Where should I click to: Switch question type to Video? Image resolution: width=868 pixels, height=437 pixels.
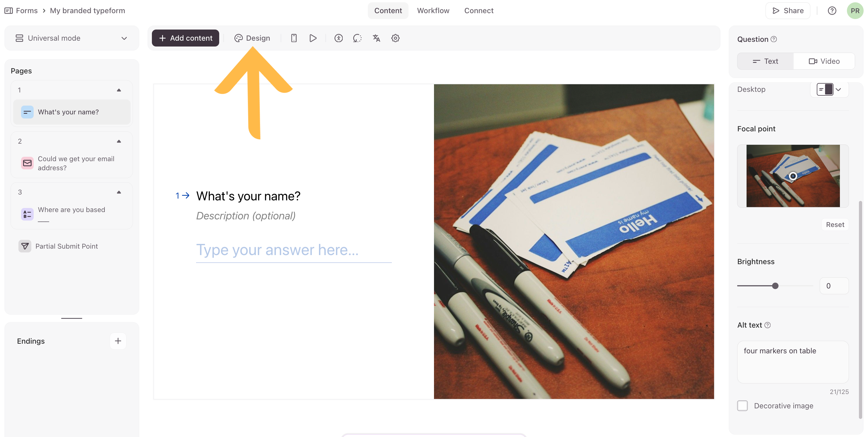click(x=824, y=61)
